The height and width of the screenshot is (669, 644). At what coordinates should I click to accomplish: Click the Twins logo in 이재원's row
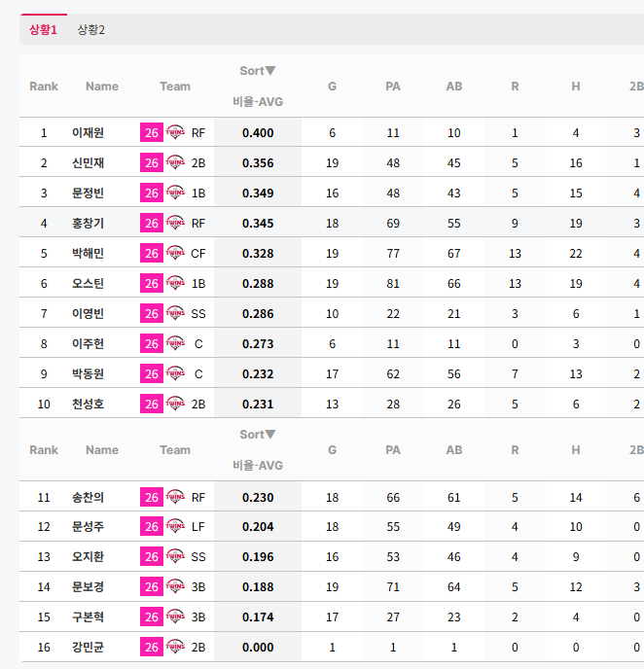(x=175, y=132)
